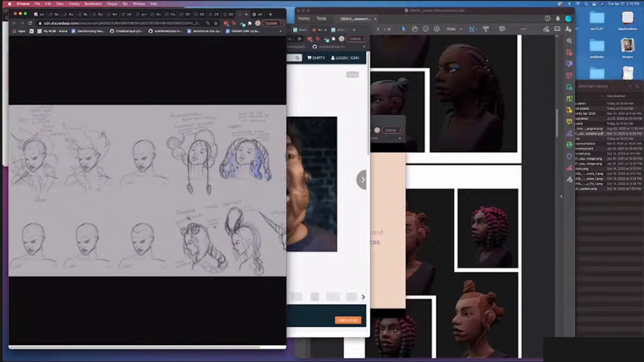Viewport: 644px width, 362px height.
Task: Open the Home tab in Acrobat
Action: [x=304, y=18]
